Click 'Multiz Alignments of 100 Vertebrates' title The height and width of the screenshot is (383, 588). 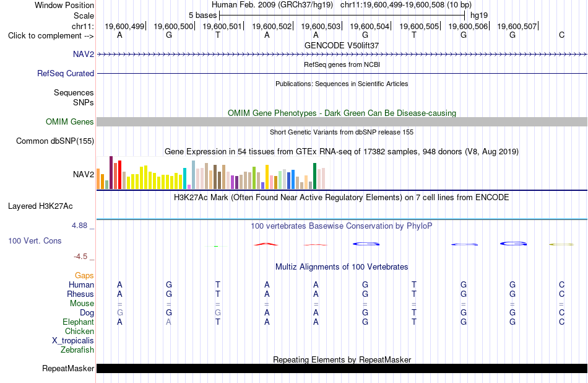click(342, 267)
